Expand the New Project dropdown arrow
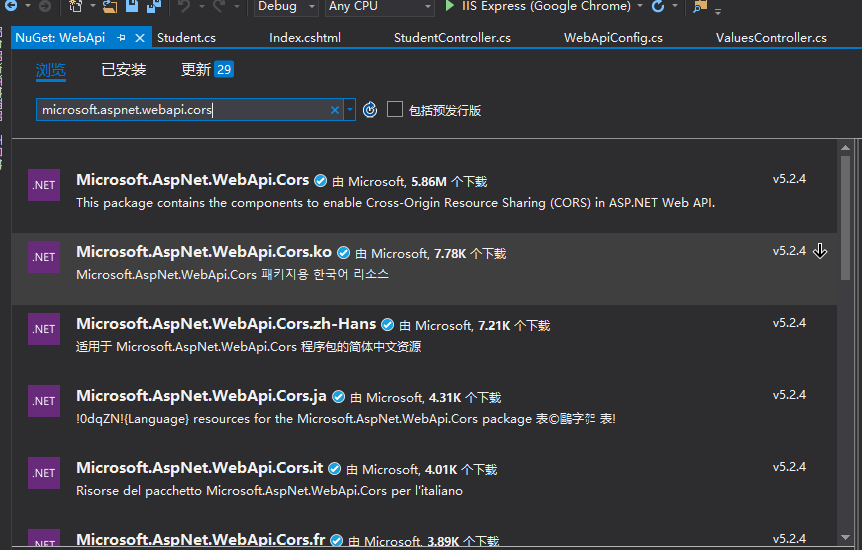 [x=92, y=6]
